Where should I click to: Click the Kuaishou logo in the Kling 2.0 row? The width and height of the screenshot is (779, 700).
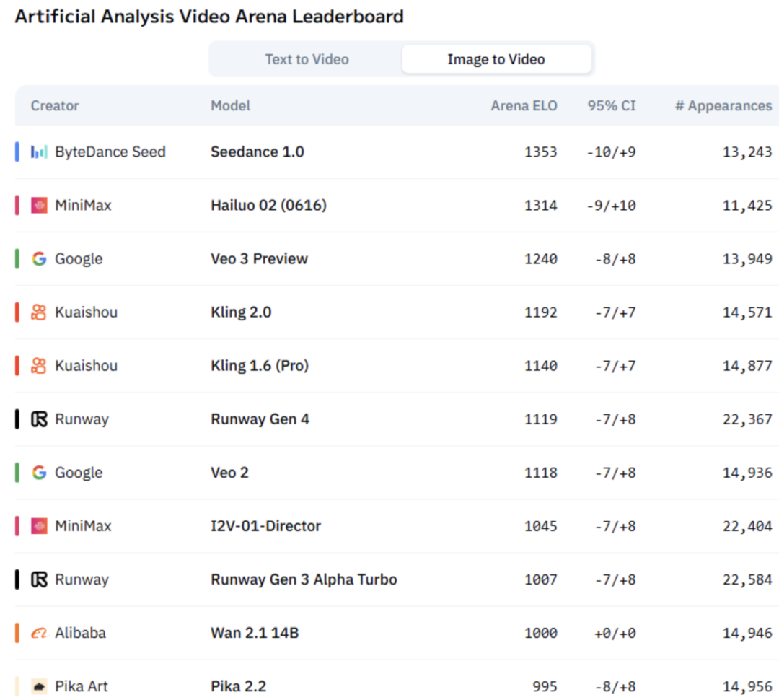click(x=39, y=312)
